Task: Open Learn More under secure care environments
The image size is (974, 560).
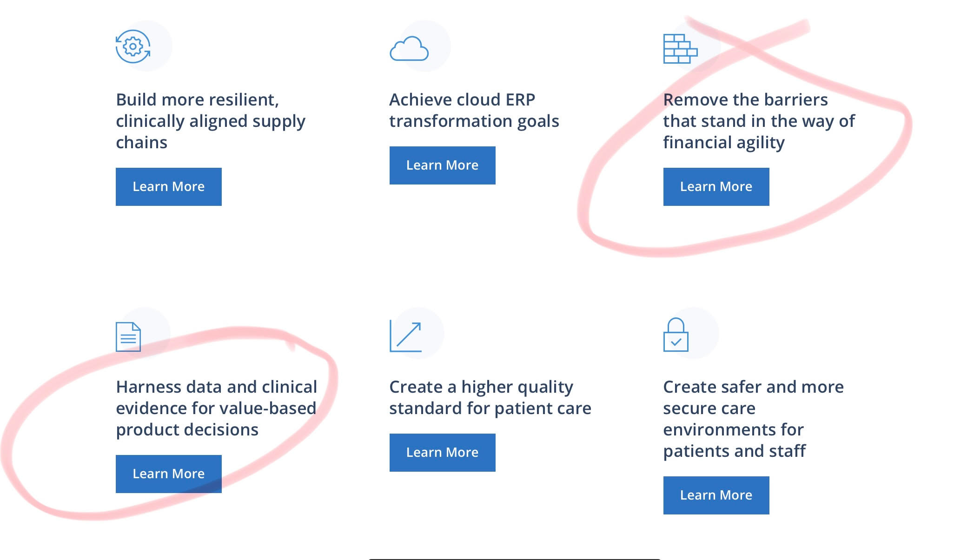Action: pyautogui.click(x=716, y=495)
